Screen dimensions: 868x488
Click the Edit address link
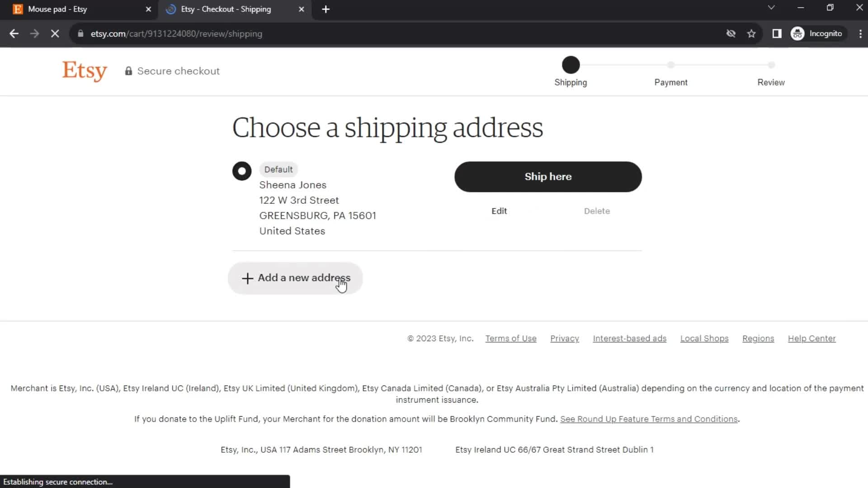(500, 211)
